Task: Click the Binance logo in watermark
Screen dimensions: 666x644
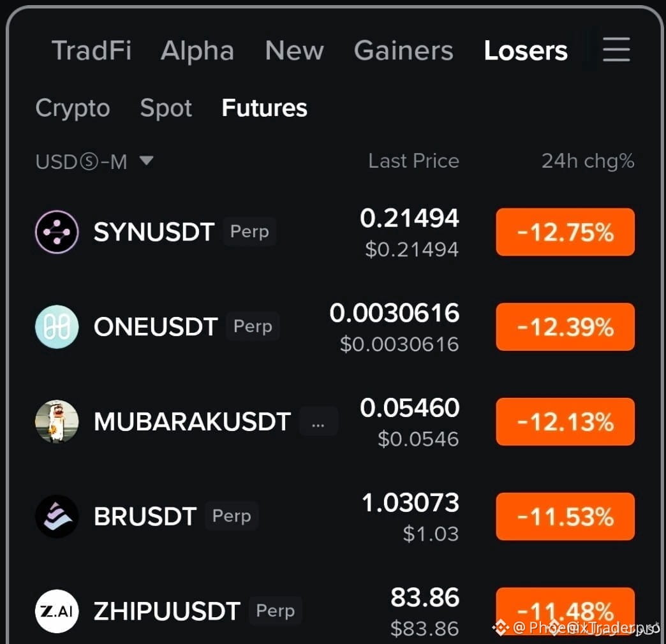Action: click(501, 627)
